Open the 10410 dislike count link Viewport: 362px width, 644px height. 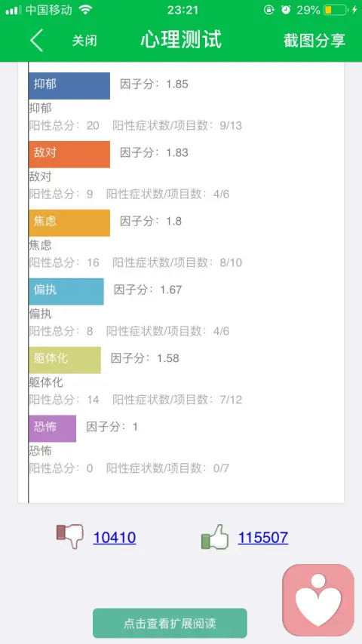tap(115, 537)
